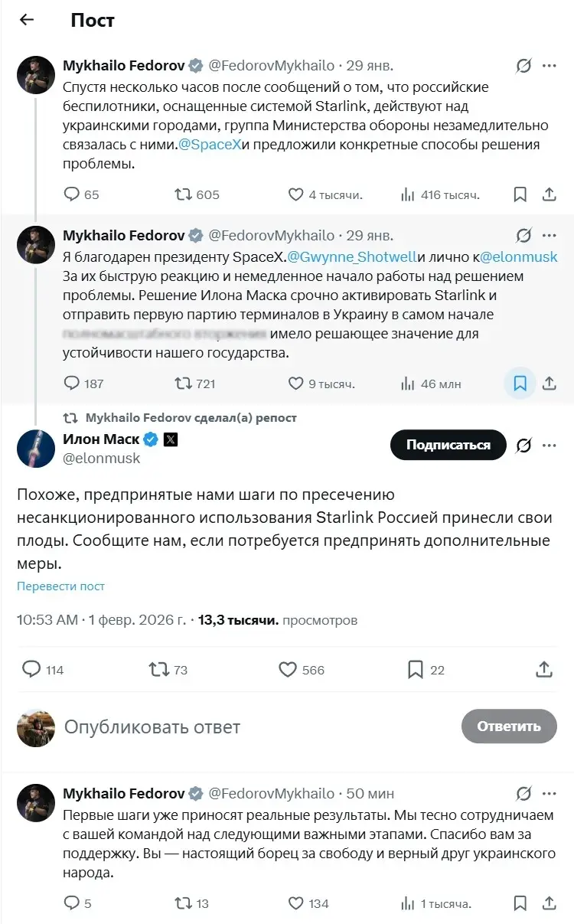Open more options on the latest Fedorov reply
Image resolution: width=574 pixels, height=924 pixels.
click(549, 794)
